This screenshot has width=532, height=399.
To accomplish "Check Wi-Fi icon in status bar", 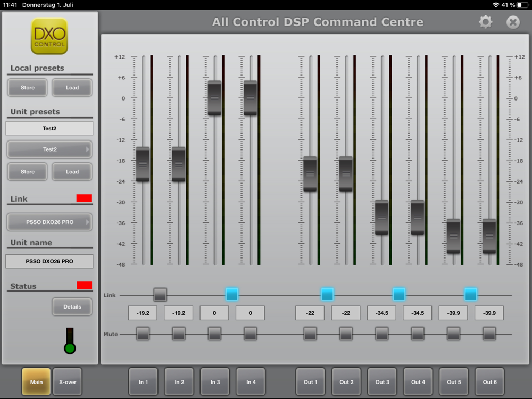I will 496,5.
